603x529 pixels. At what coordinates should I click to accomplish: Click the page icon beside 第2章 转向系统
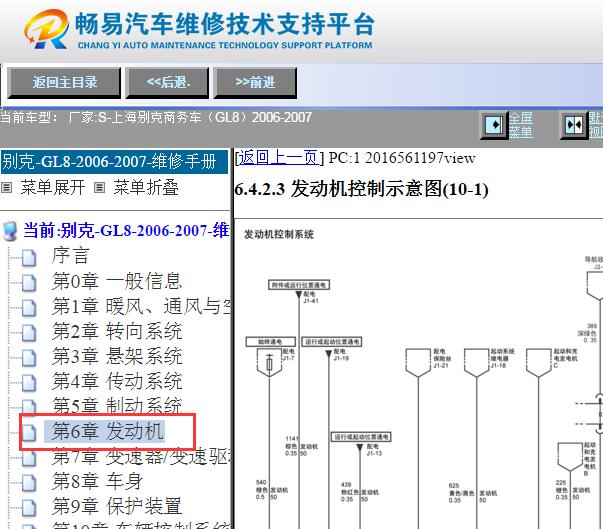[x=29, y=333]
